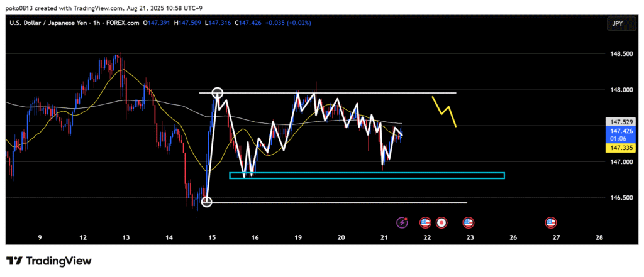Open the JPY currency selector
The width and height of the screenshot is (644, 277).
(618, 23)
